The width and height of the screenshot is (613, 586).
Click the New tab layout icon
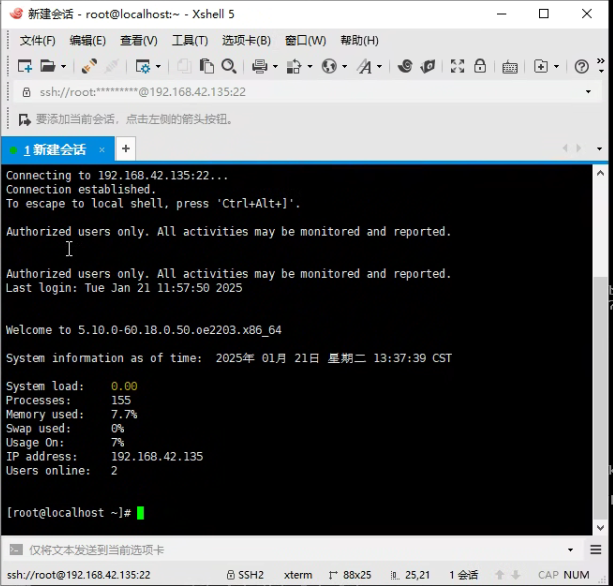point(541,66)
